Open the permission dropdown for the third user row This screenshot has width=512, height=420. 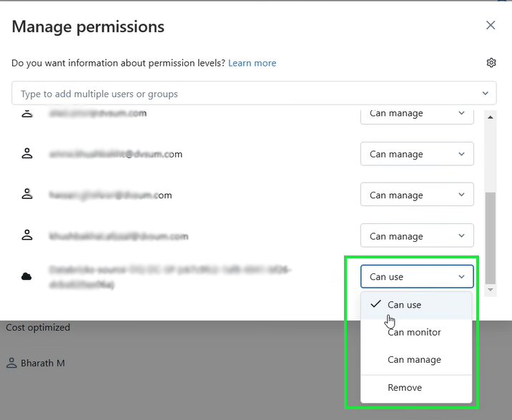pyautogui.click(x=417, y=195)
